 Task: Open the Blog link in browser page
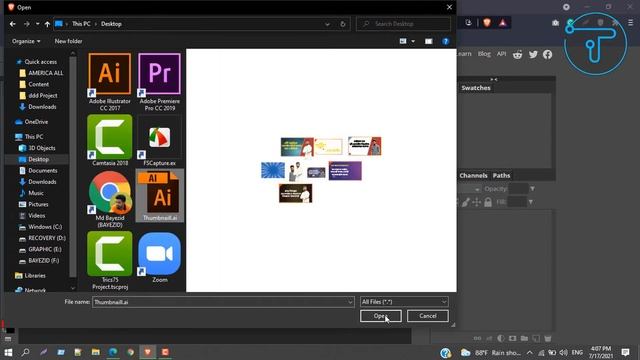point(484,54)
